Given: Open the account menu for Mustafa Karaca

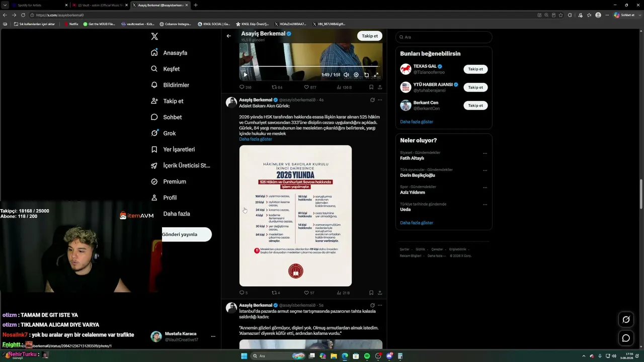Looking at the screenshot, I should point(183,336).
